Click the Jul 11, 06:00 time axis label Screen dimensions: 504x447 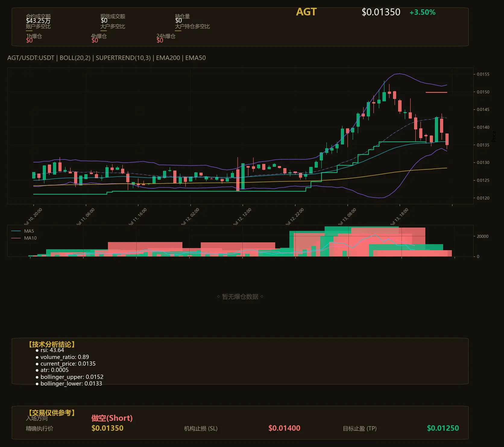[85, 216]
